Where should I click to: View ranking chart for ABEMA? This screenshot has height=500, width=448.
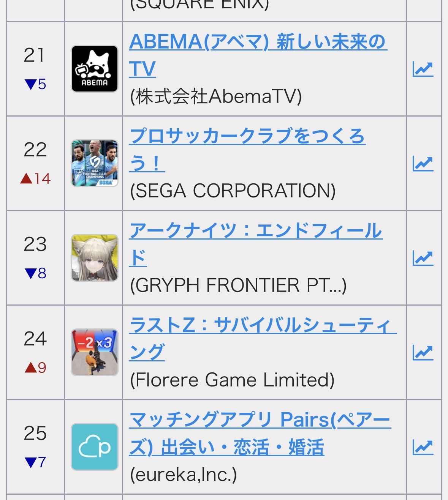point(423,69)
